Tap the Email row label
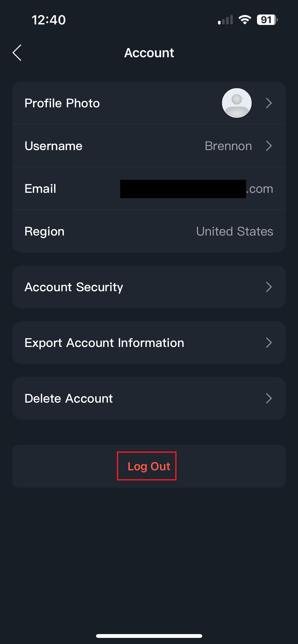This screenshot has width=298, height=644. (x=40, y=188)
